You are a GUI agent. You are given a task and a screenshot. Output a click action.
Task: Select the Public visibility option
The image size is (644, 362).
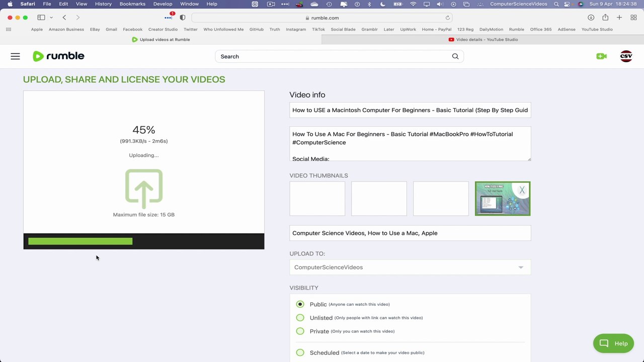click(300, 304)
